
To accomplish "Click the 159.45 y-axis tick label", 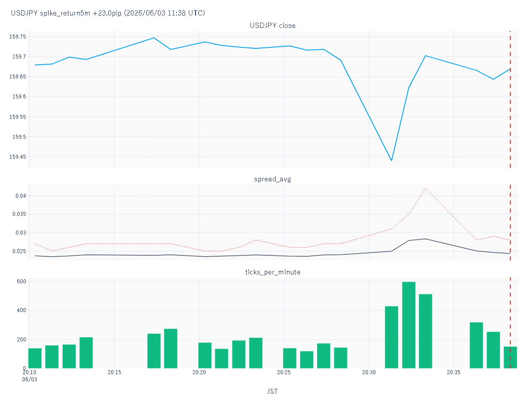I will 18,157.
